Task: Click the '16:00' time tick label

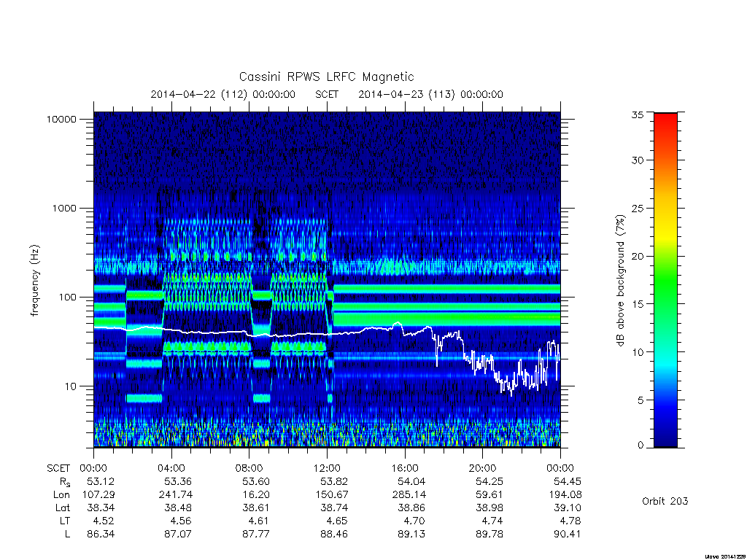Action: tap(405, 468)
